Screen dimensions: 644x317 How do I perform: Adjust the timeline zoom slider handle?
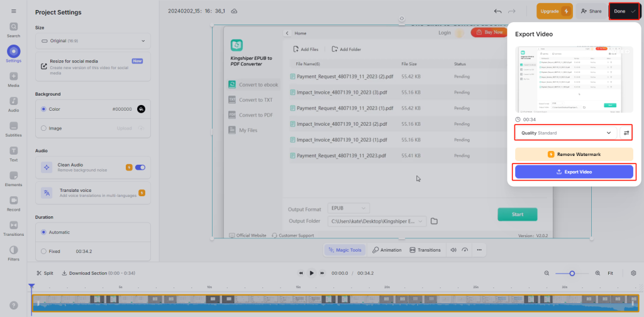[572, 273]
